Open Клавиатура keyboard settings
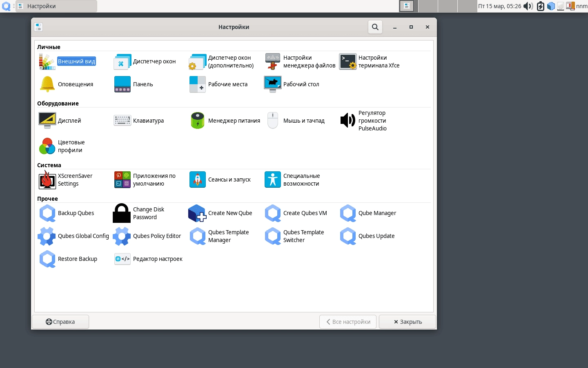The width and height of the screenshot is (588, 368). tap(139, 121)
